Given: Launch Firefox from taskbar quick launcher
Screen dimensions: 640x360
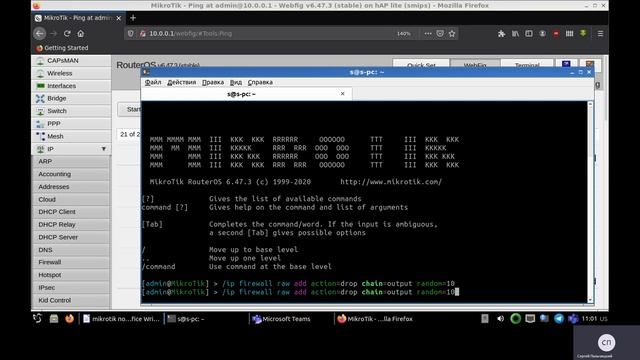Looking at the screenshot, I should pyautogui.click(x=69, y=319).
